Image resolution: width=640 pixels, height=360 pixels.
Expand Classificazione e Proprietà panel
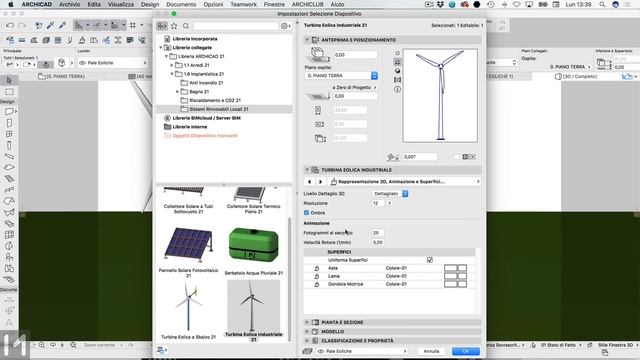point(307,340)
